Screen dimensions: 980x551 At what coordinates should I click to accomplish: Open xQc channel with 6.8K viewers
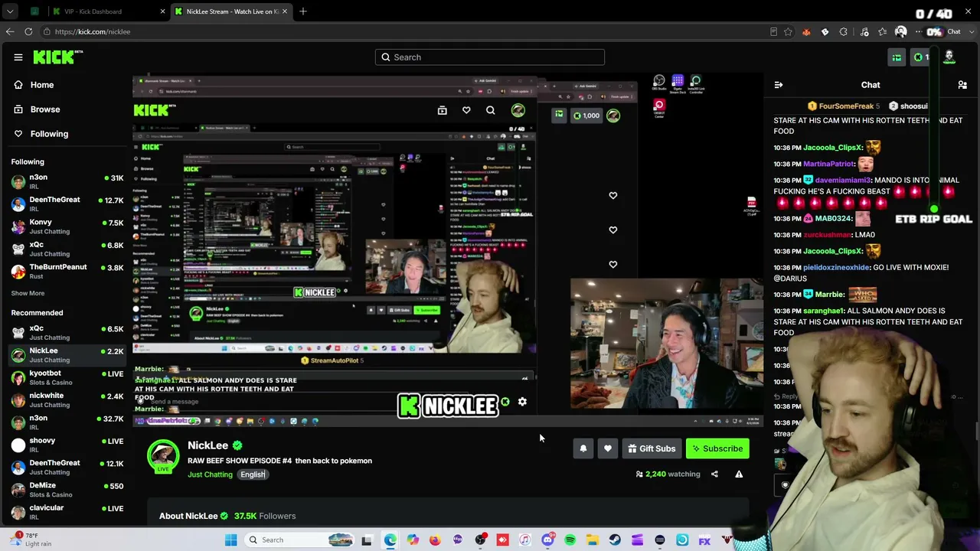coord(67,249)
